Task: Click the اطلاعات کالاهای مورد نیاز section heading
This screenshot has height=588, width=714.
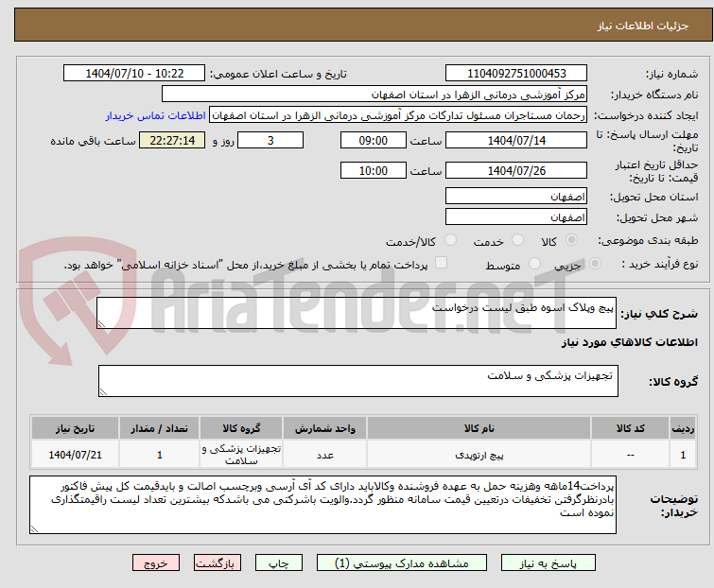Action: pyautogui.click(x=629, y=342)
